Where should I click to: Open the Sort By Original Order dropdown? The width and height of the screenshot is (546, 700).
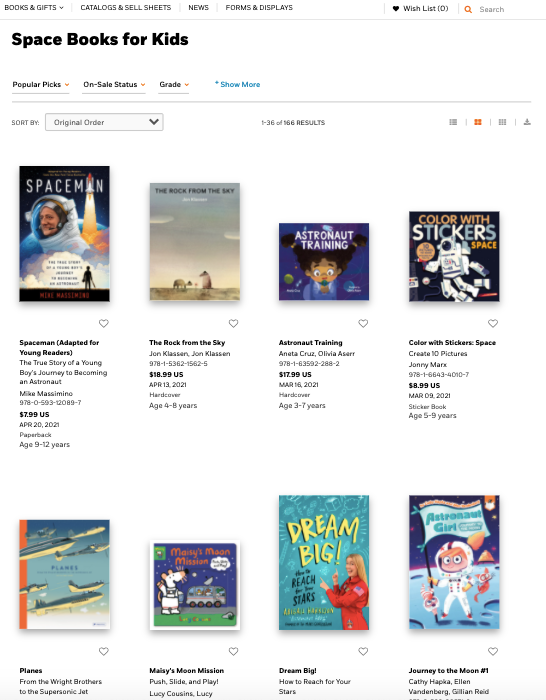point(104,122)
